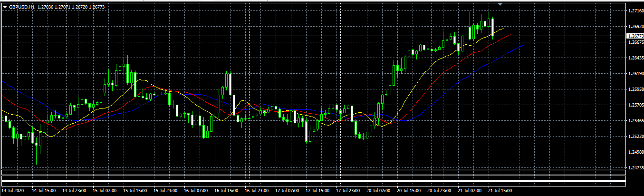
Task: Click the 20 Jul 15:00 time label
Action: (x=409, y=191)
